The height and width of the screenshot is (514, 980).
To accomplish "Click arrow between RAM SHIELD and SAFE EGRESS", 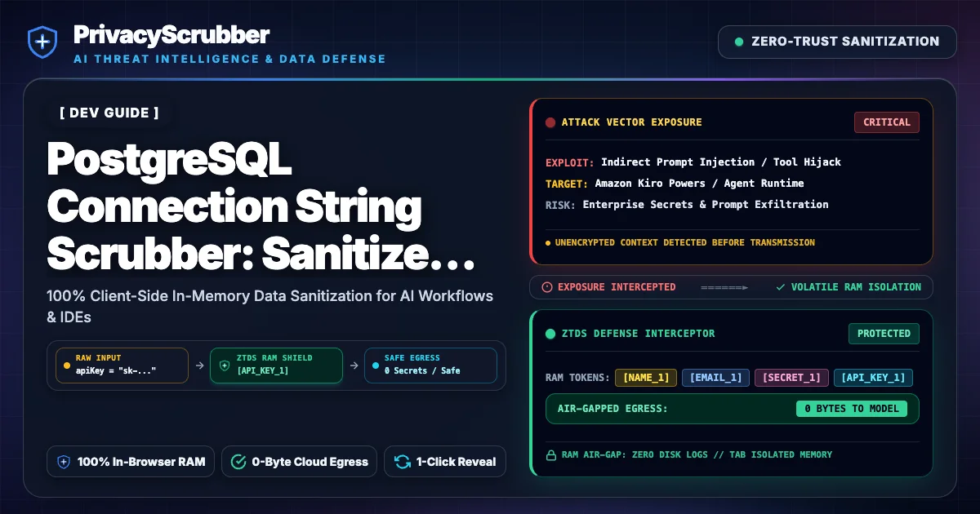I will [353, 366].
